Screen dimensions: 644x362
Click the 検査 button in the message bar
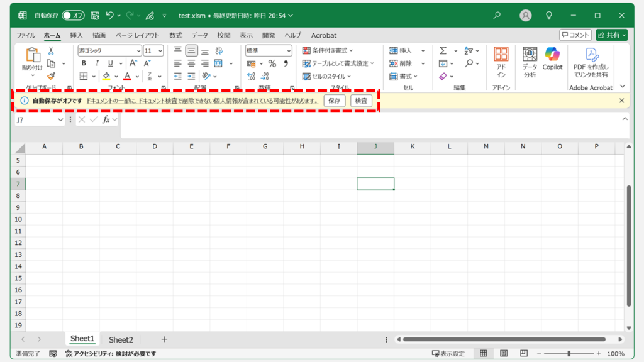[x=361, y=101]
